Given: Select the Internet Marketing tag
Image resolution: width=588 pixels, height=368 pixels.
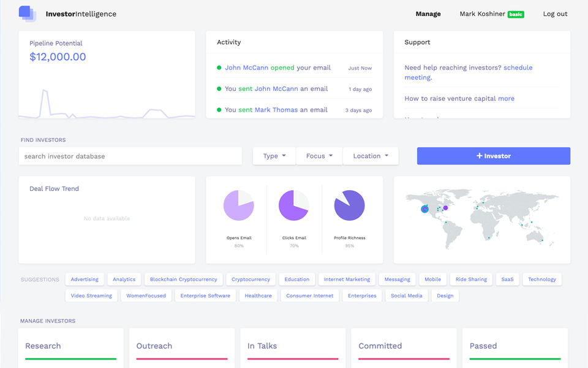Looking at the screenshot, I should click(347, 280).
